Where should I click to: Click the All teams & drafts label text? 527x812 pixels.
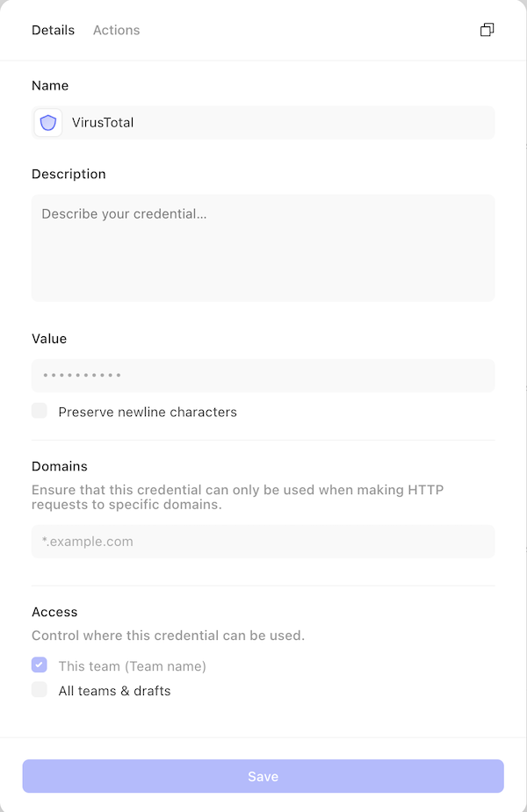(x=114, y=691)
